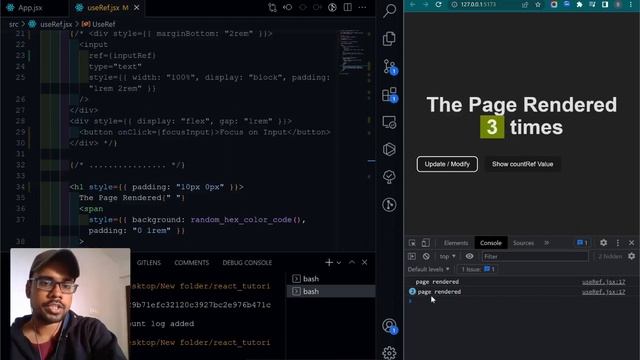
Task: Expand more DevTools tabs chevron
Action: pos(547,243)
